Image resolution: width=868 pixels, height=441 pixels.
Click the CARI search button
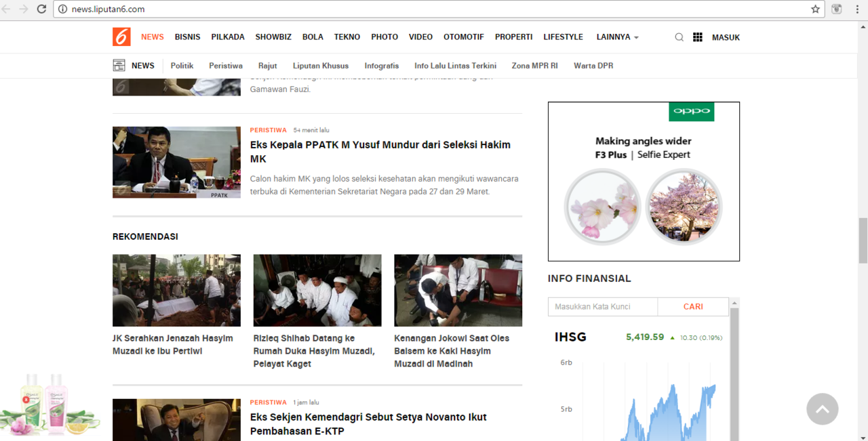tap(693, 307)
